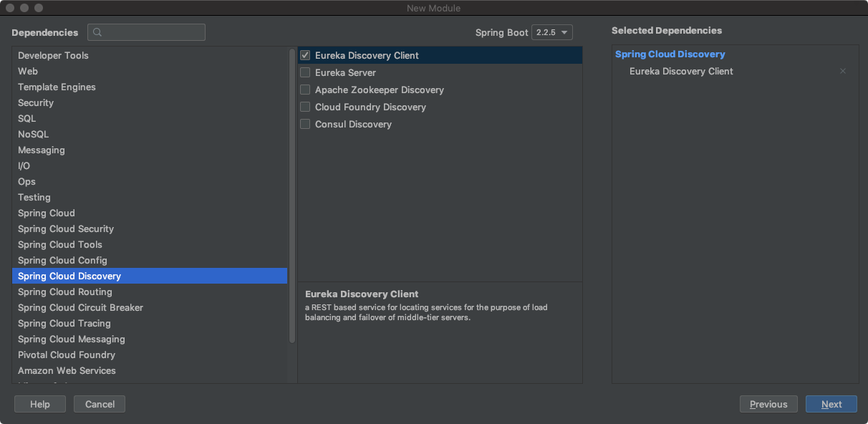Open Help for this dialog

coord(40,404)
